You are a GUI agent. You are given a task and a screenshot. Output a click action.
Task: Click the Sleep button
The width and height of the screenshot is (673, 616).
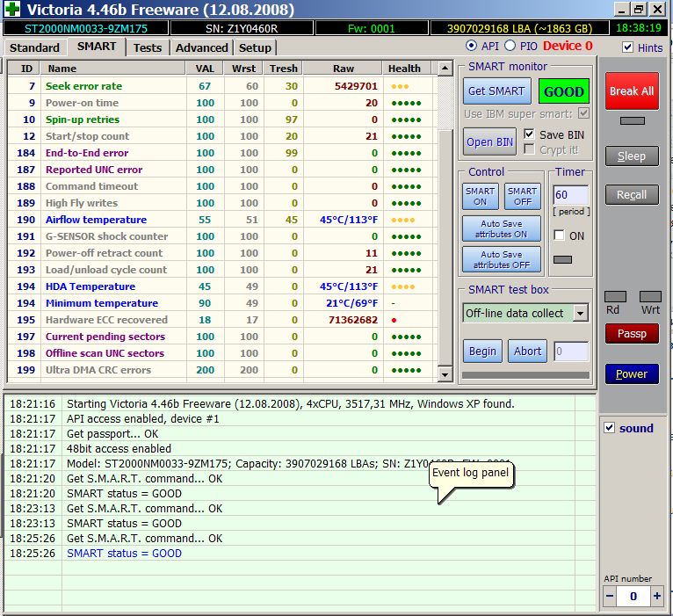[632, 156]
